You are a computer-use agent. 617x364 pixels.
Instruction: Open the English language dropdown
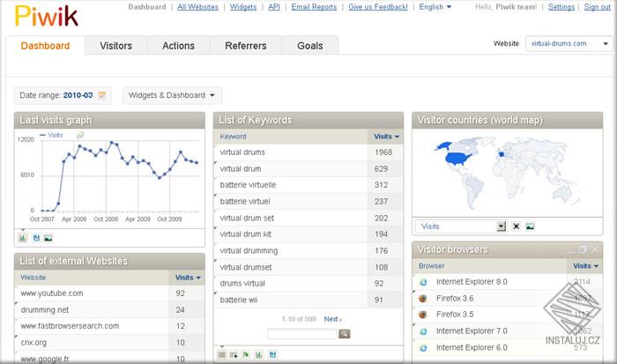[435, 7]
